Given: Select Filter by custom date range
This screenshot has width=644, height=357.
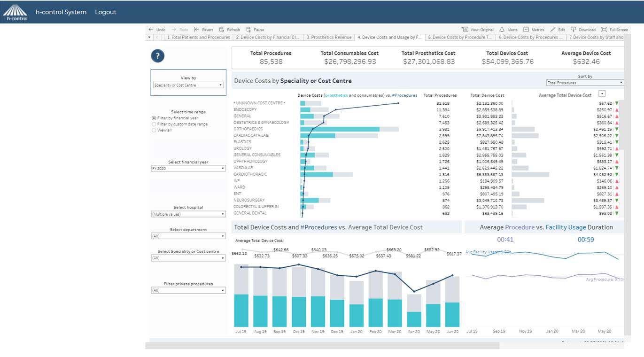Looking at the screenshot, I should pos(154,124).
